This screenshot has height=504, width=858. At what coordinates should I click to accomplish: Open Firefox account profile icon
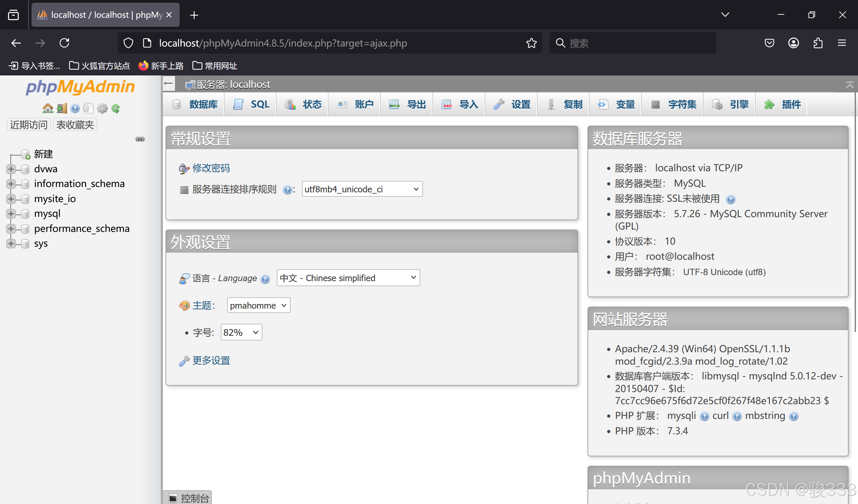pyautogui.click(x=794, y=43)
